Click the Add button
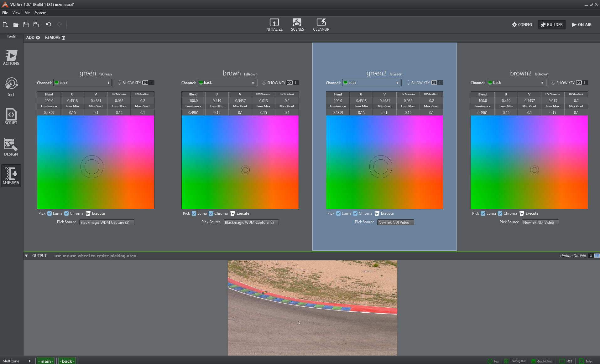The height and width of the screenshot is (364, 600). [x=33, y=38]
